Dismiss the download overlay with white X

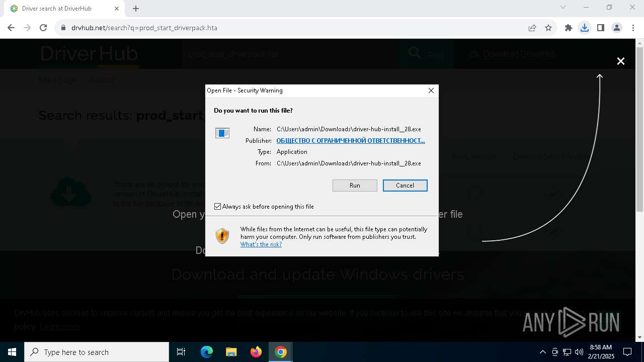click(621, 61)
